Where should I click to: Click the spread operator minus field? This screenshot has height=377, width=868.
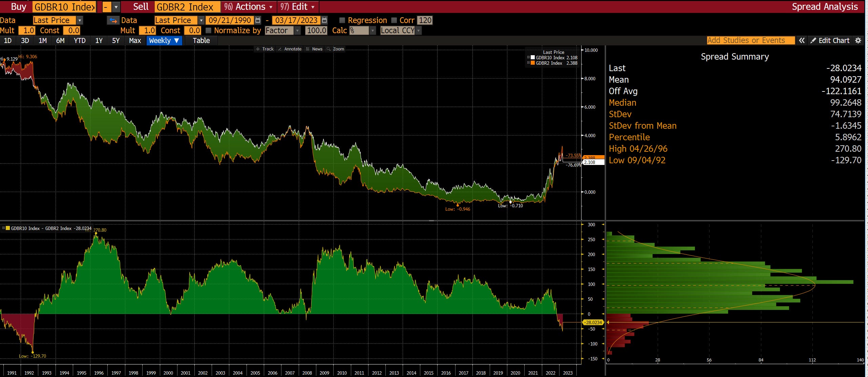click(106, 7)
